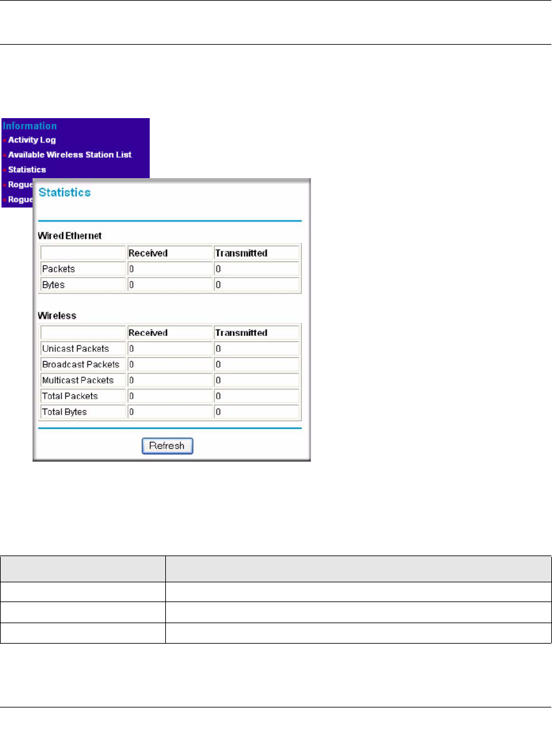552x756 pixels.
Task: Select Statistics in the Information menu
Action: [27, 170]
